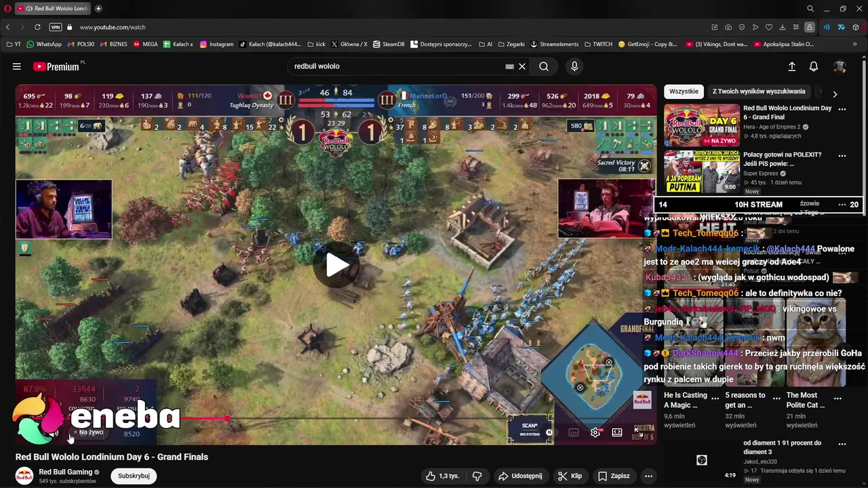Screen dimensions: 868x488
Task: Reload the page
Action: [37, 27]
